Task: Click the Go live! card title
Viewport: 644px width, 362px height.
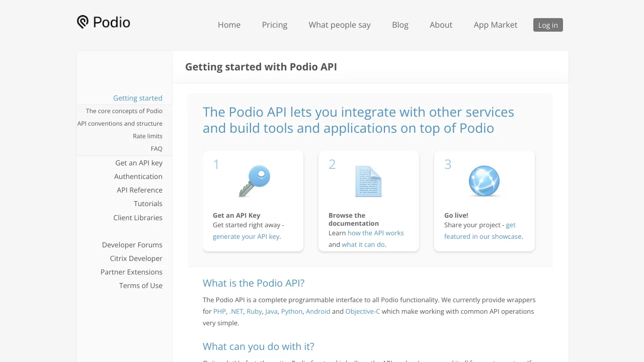Action: (x=456, y=215)
